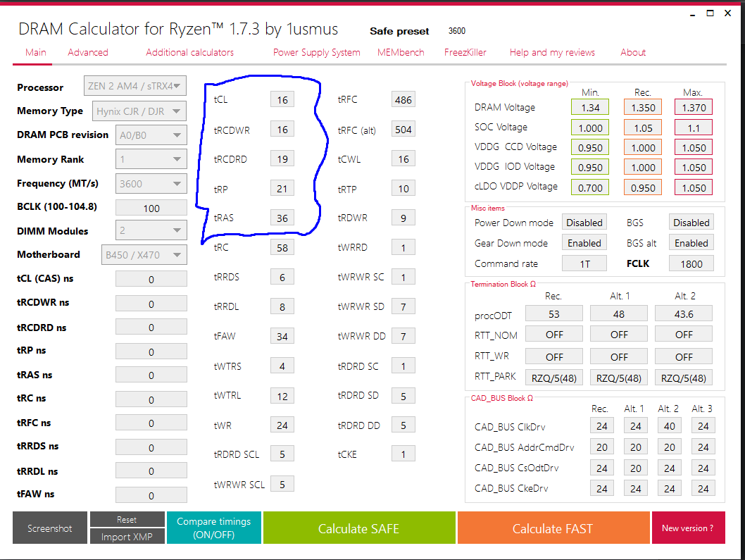
Task: Click the Calculate FAST button
Action: coord(553,528)
